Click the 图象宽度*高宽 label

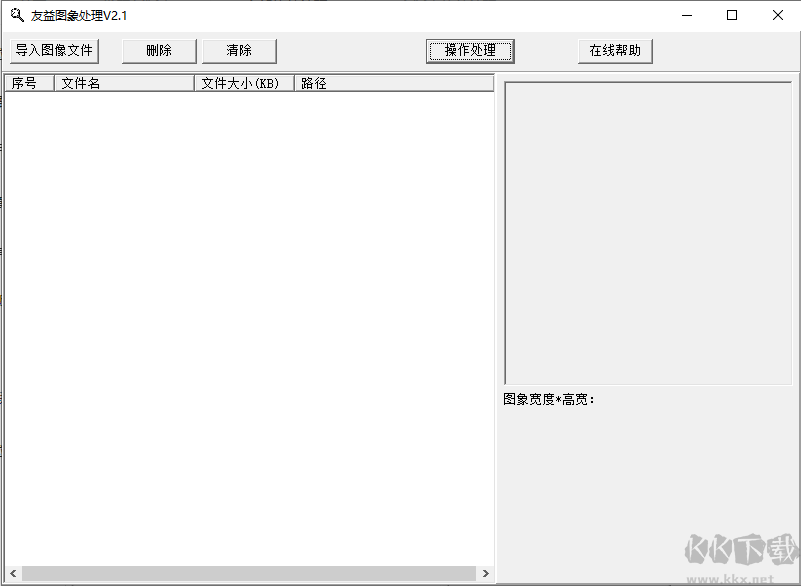(549, 399)
